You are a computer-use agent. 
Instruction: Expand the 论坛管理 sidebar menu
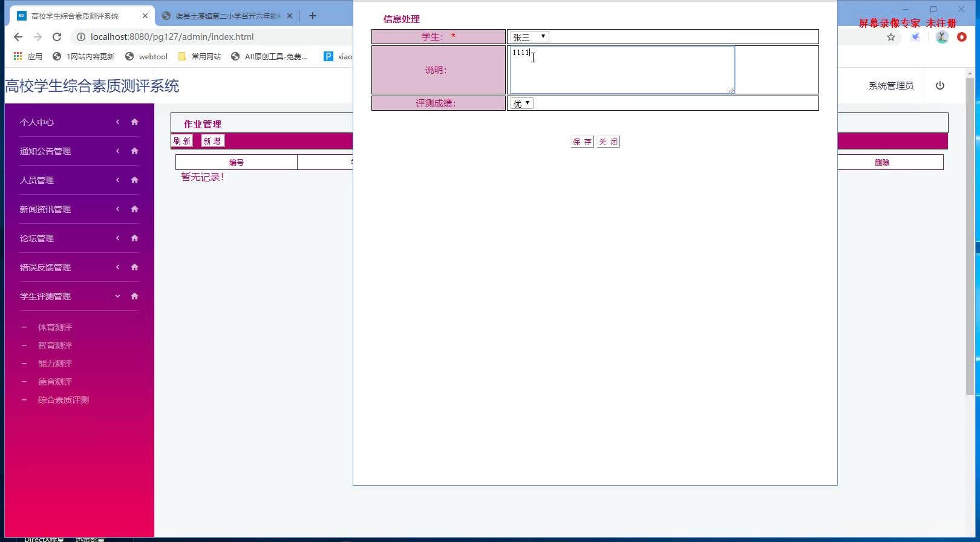[117, 238]
